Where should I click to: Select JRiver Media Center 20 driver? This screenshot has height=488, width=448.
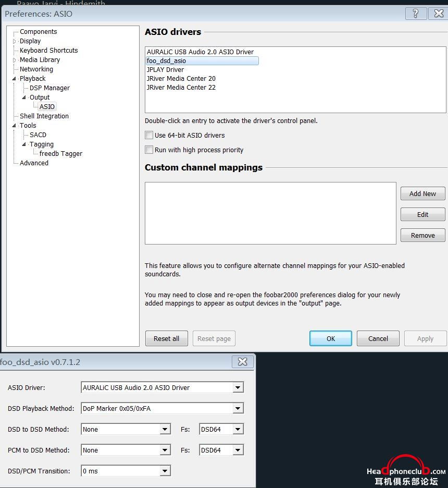(x=181, y=78)
